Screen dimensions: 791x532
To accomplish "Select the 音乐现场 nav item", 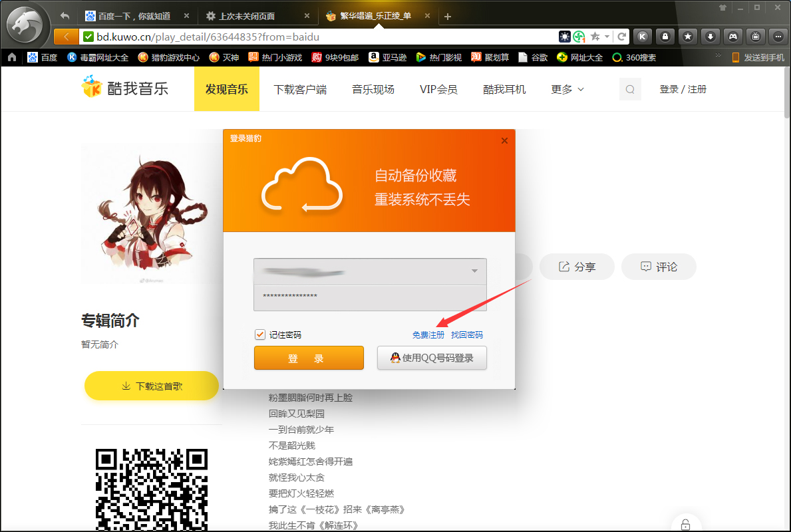I will [373, 89].
